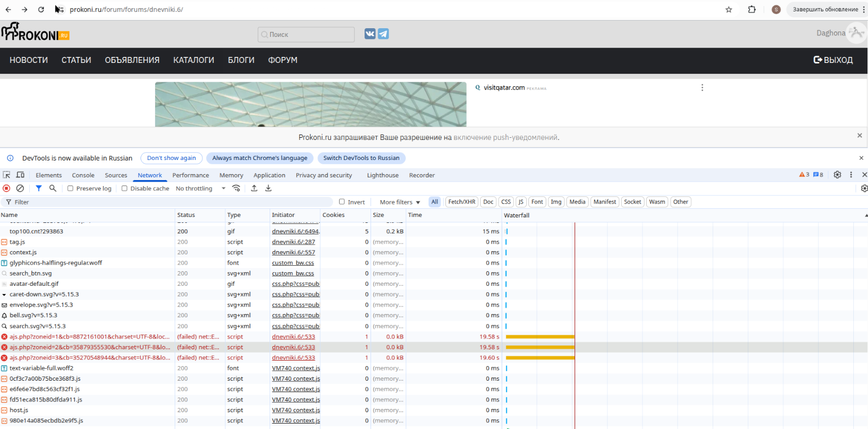Toggle the device toolbar icon
The width and height of the screenshot is (868, 429).
pos(20,175)
